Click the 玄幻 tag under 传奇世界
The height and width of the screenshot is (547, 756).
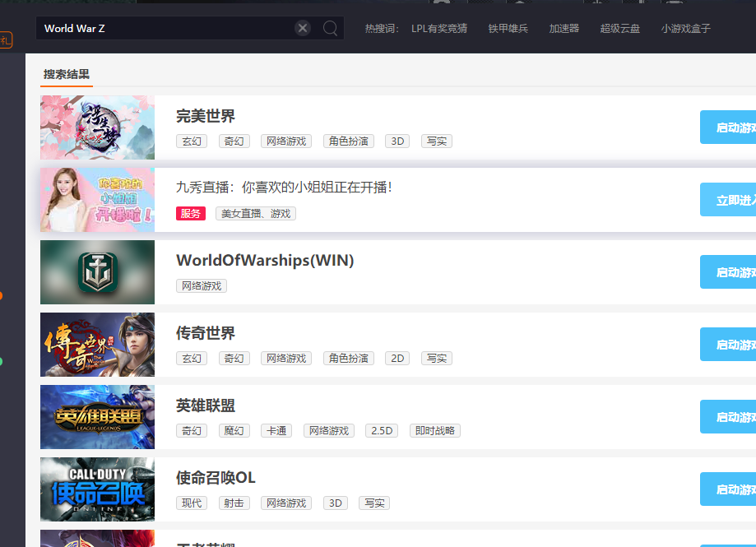coord(192,358)
